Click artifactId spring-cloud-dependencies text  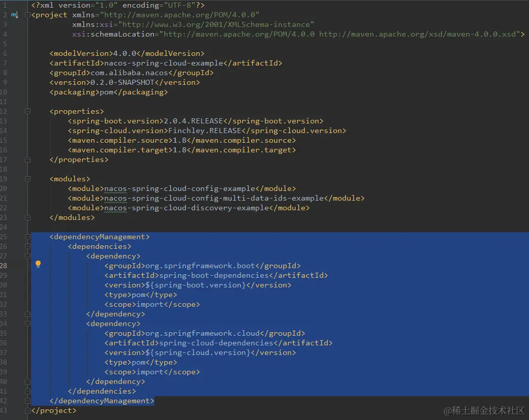click(x=216, y=343)
